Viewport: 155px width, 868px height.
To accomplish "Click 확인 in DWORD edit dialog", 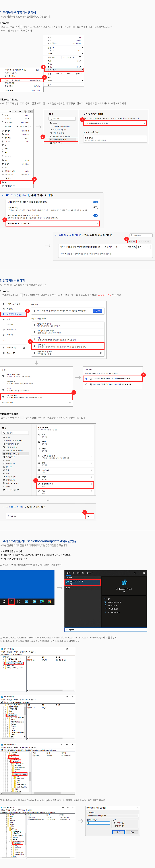I will point(118,832).
